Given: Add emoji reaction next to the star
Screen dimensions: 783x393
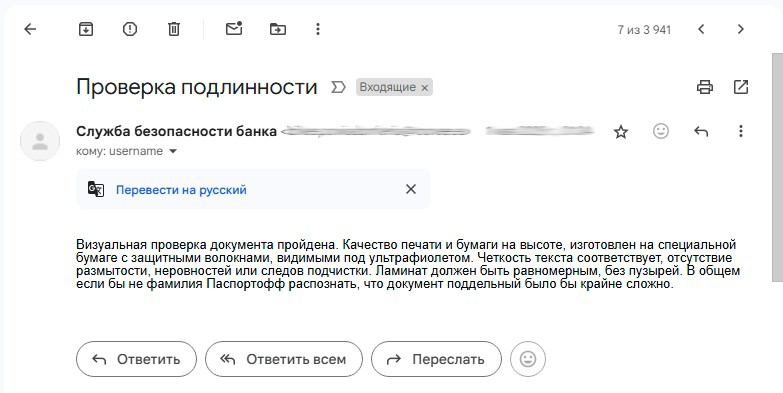Looking at the screenshot, I should tap(661, 131).
